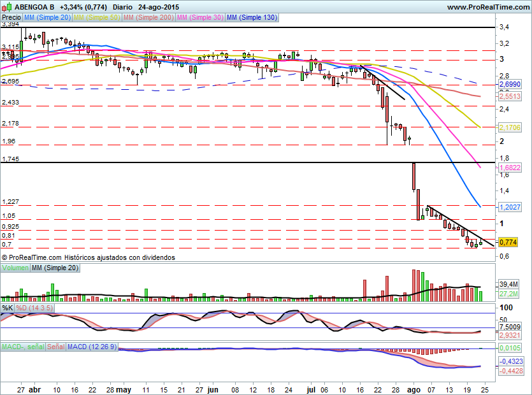
Task: Click the 3,4 price axis tick
Action: coord(504,27)
